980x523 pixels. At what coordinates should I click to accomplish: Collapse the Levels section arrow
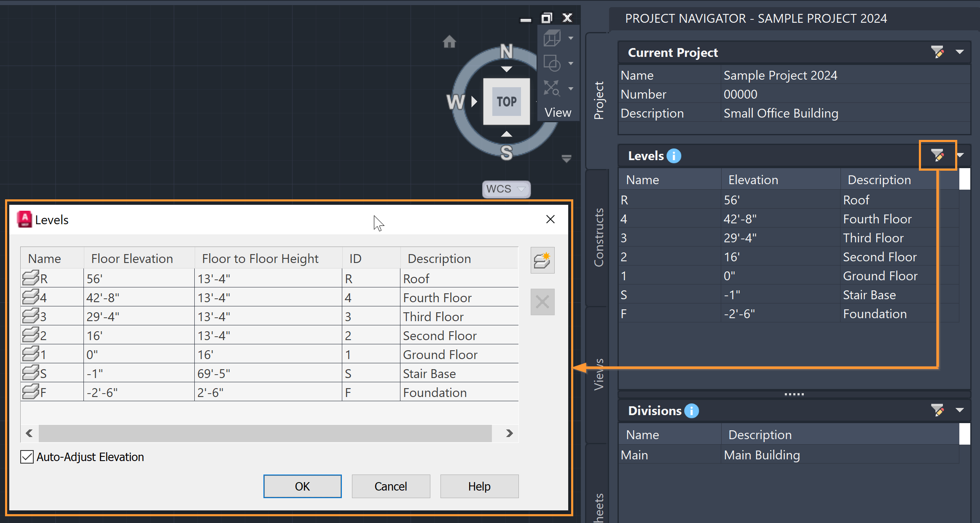coord(961,156)
